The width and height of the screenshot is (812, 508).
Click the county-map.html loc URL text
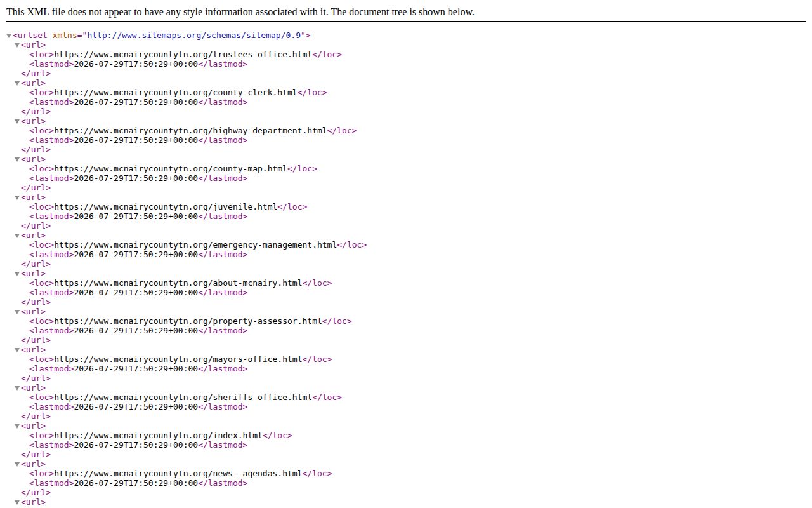coord(171,169)
